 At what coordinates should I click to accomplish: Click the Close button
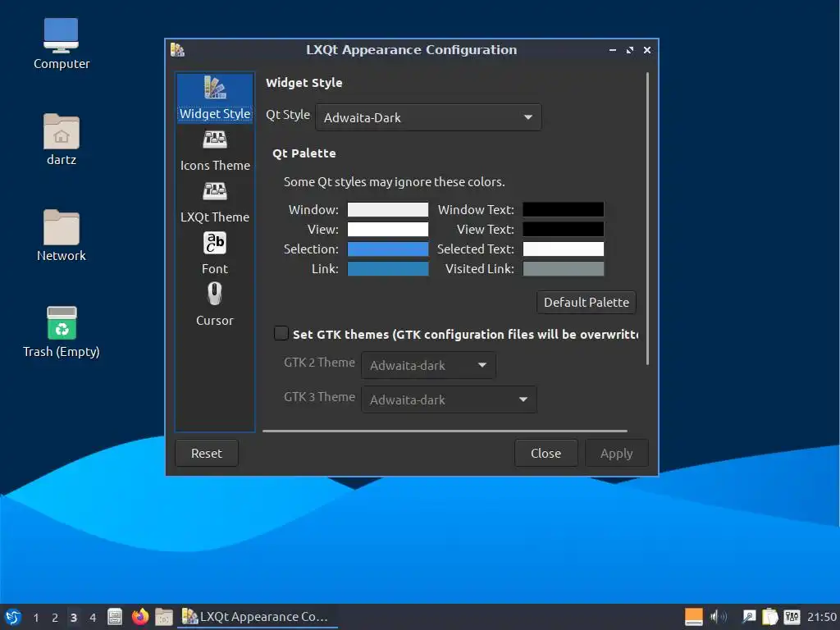click(546, 453)
